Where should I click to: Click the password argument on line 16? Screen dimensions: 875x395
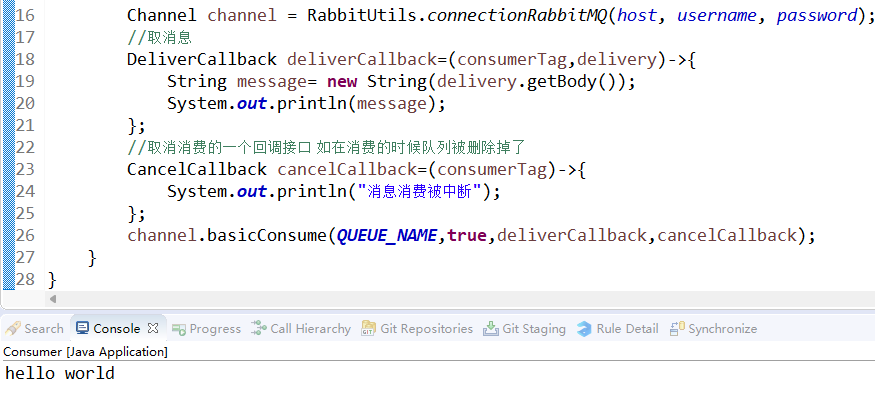click(x=816, y=16)
